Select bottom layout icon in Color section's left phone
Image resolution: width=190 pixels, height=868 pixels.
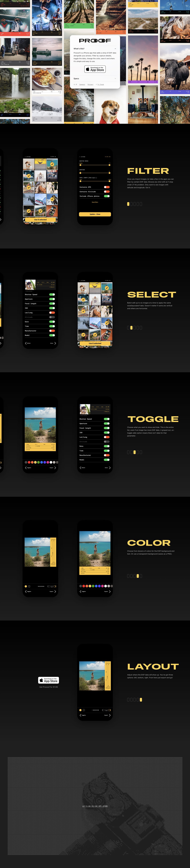[52, 586]
